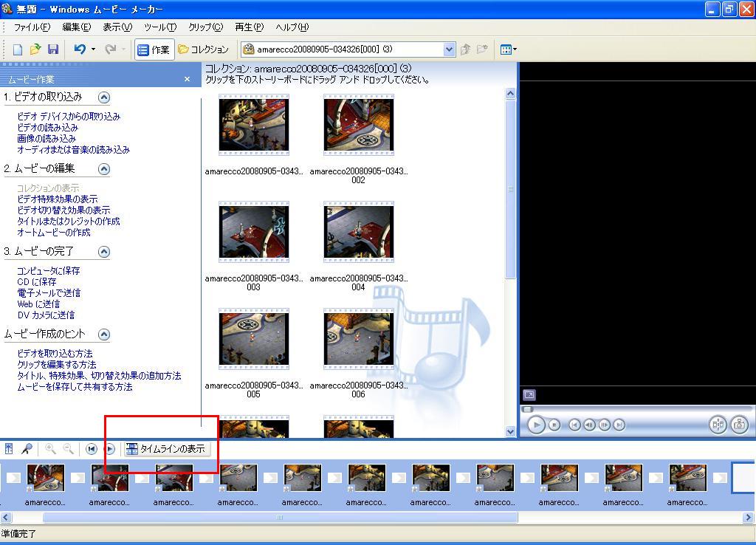Click the rewind storyboard button

point(91,449)
